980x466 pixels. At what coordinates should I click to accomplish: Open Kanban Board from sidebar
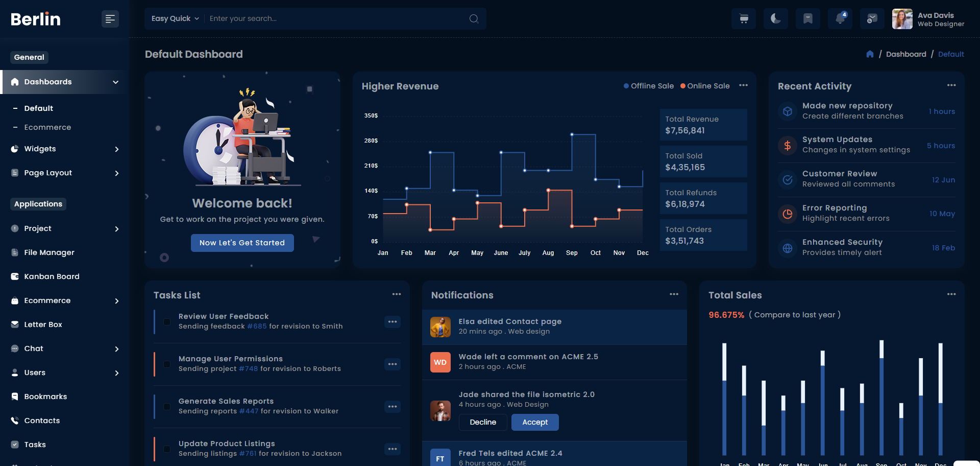[52, 276]
